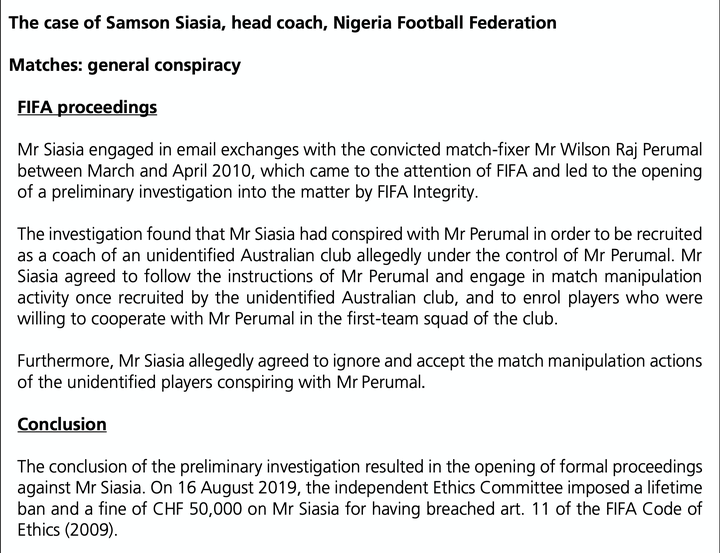
Task: Click the title mentioning Samson Siasia
Action: pos(282,23)
